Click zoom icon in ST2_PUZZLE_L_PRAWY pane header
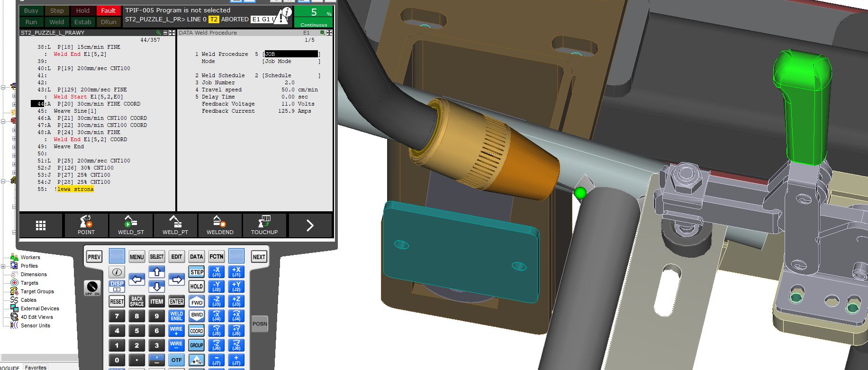868x370 pixels. pyautogui.click(x=159, y=33)
